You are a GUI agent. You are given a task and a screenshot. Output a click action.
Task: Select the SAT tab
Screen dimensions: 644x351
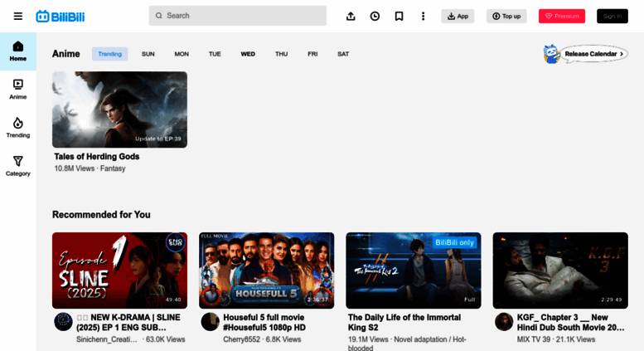pos(343,54)
